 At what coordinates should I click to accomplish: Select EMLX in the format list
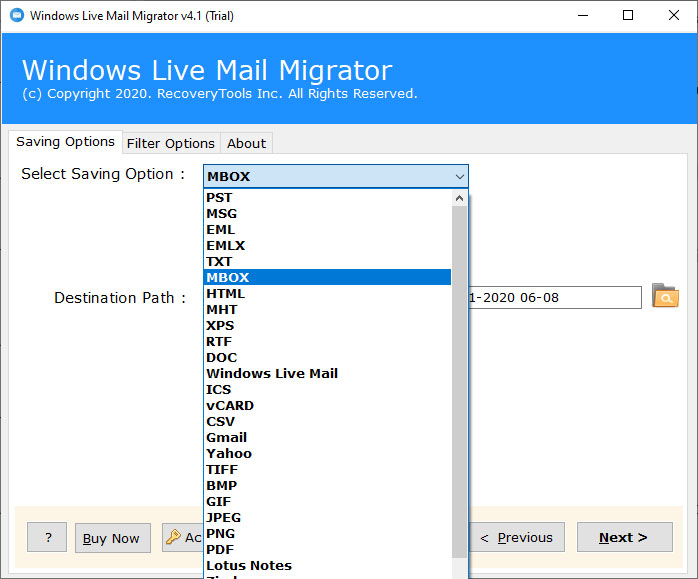pyautogui.click(x=327, y=246)
